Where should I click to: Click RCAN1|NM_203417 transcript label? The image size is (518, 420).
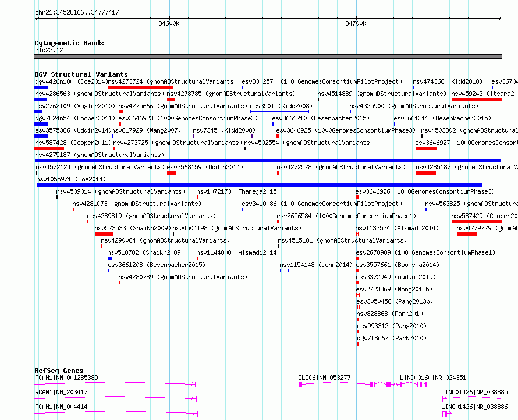(61, 392)
